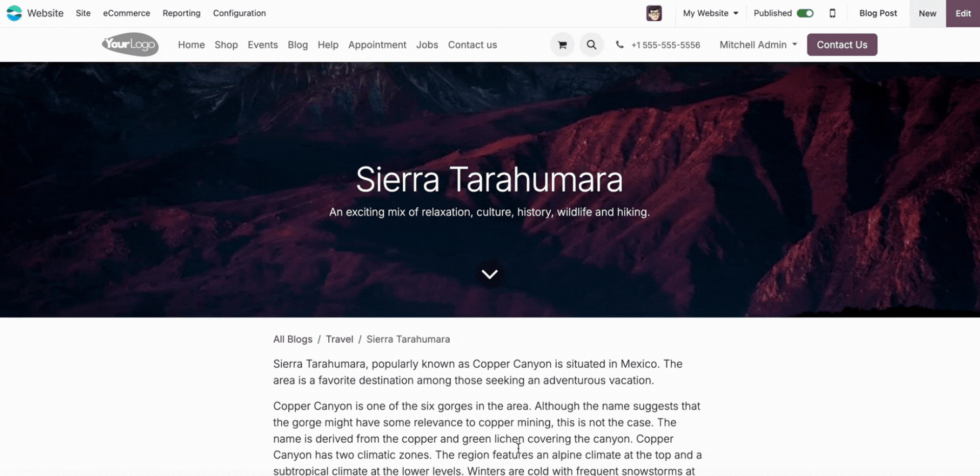Open the Configuration menu
The height and width of the screenshot is (476, 980).
tap(239, 13)
